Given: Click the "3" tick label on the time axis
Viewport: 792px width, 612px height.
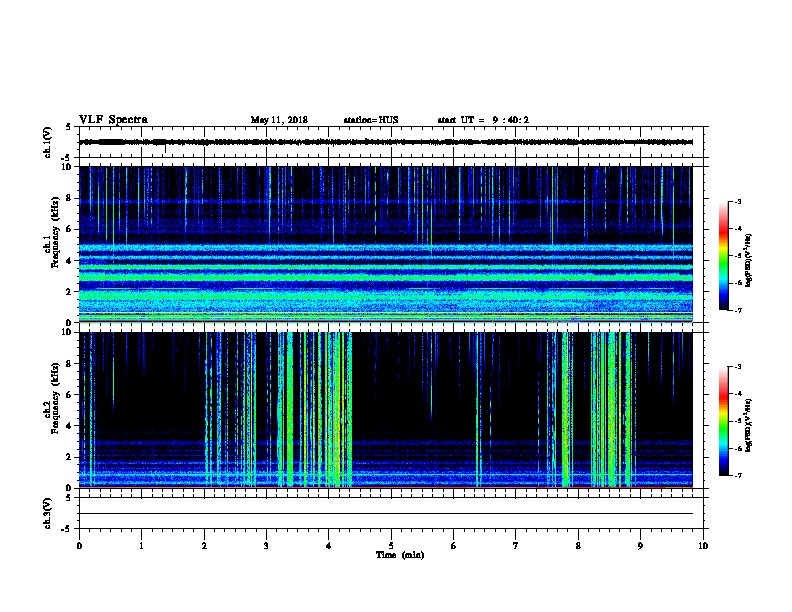Looking at the screenshot, I should coord(266,545).
